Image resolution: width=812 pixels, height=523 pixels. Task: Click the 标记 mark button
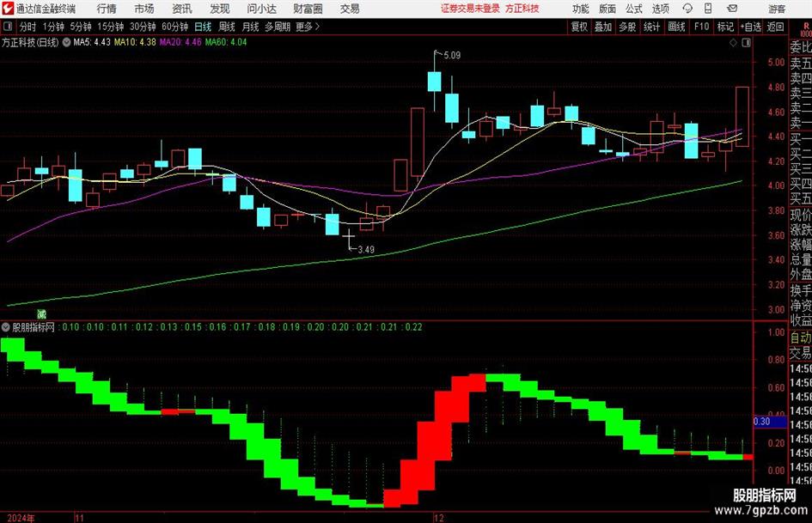click(x=725, y=27)
